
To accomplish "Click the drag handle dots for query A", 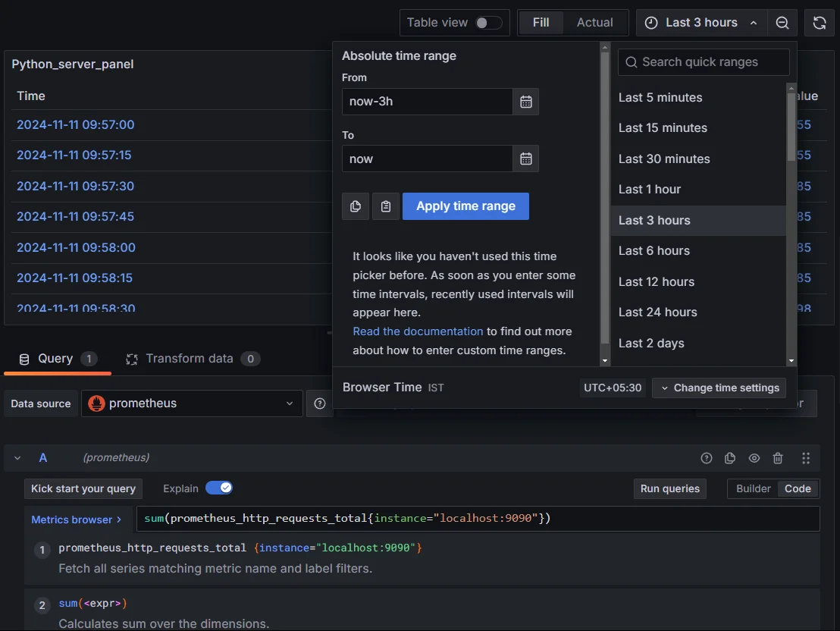I will click(x=806, y=458).
